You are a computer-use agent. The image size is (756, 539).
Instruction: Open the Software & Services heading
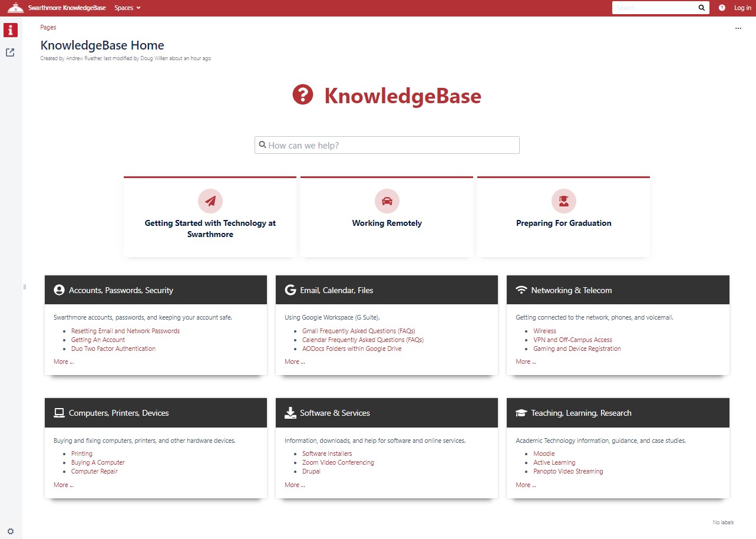click(335, 413)
